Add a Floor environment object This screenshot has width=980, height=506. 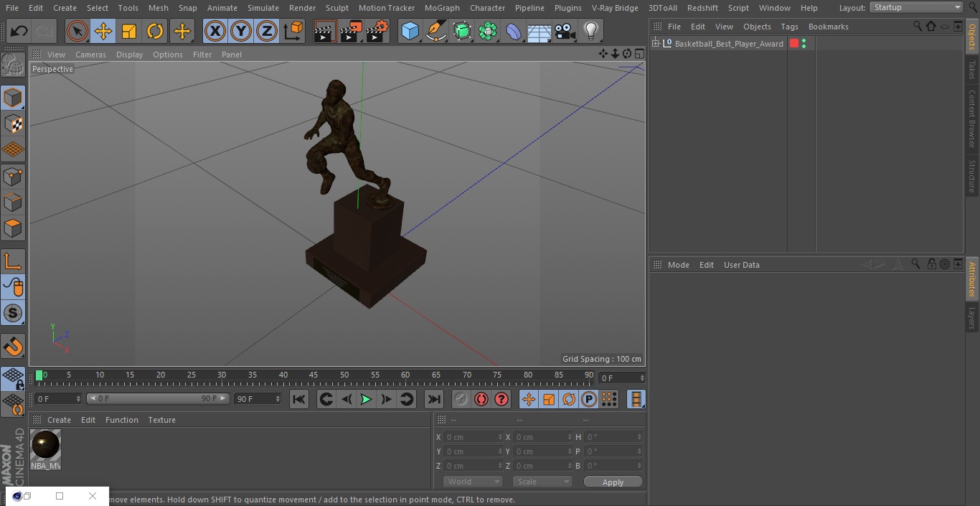coord(540,31)
